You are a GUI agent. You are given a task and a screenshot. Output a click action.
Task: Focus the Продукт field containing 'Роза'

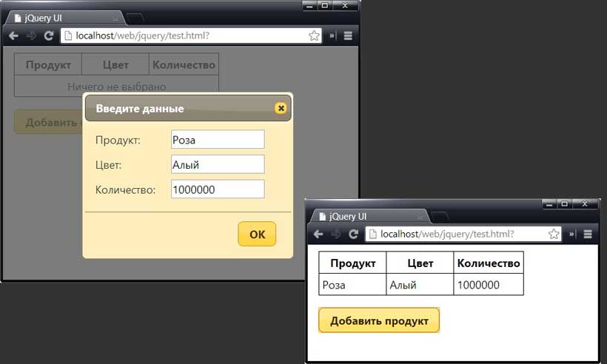point(218,139)
